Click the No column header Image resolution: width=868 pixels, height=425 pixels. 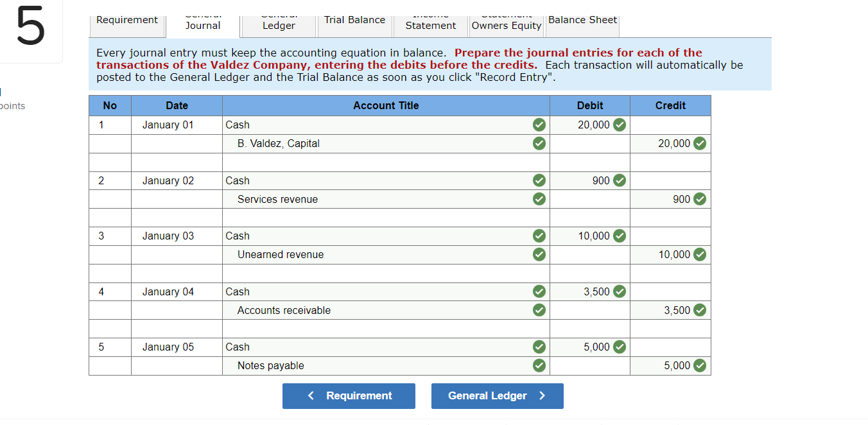[x=110, y=105]
